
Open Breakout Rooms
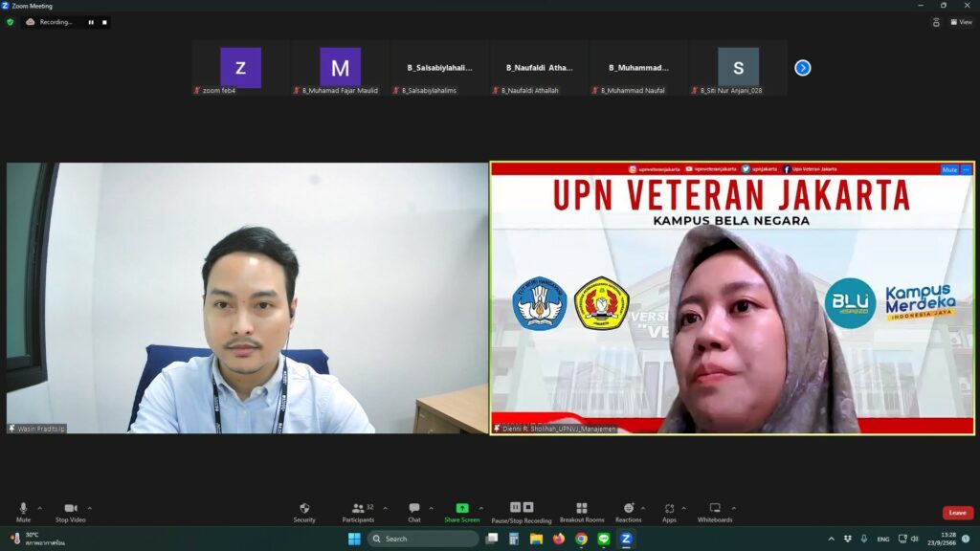[x=582, y=513]
